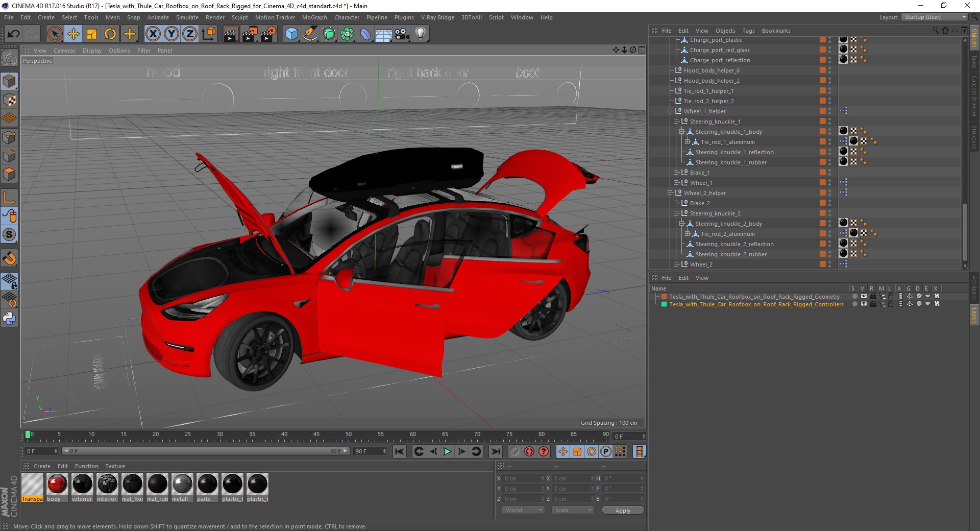Toggle X axis lock

tap(153, 34)
